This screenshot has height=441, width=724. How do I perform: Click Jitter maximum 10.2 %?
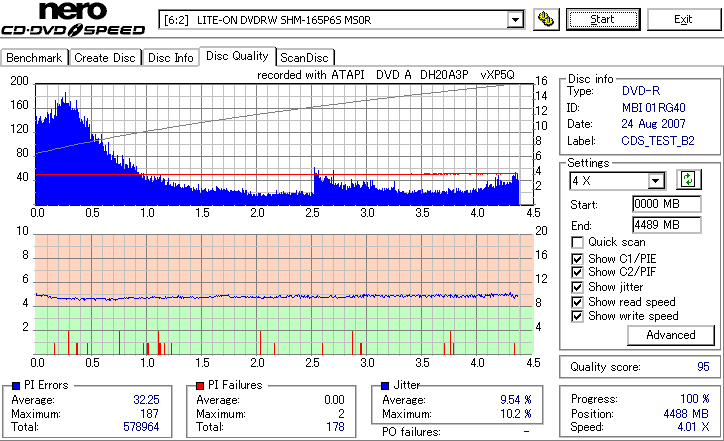tap(516, 414)
